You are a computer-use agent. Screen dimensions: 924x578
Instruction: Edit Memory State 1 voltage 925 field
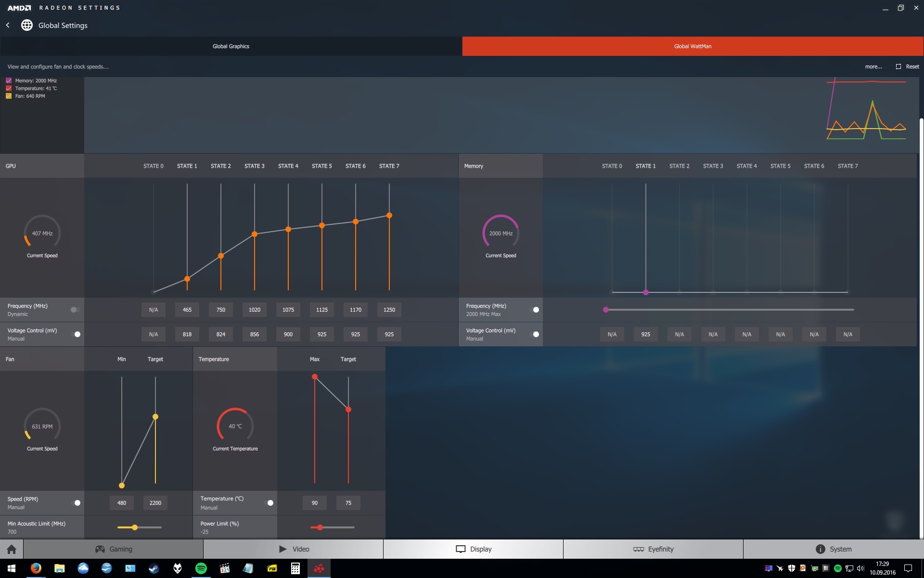(646, 334)
